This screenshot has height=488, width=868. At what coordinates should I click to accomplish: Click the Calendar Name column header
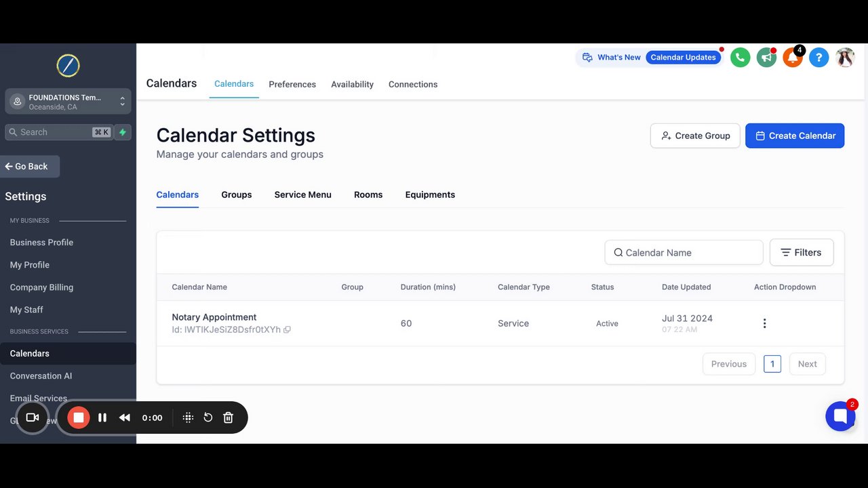point(199,287)
